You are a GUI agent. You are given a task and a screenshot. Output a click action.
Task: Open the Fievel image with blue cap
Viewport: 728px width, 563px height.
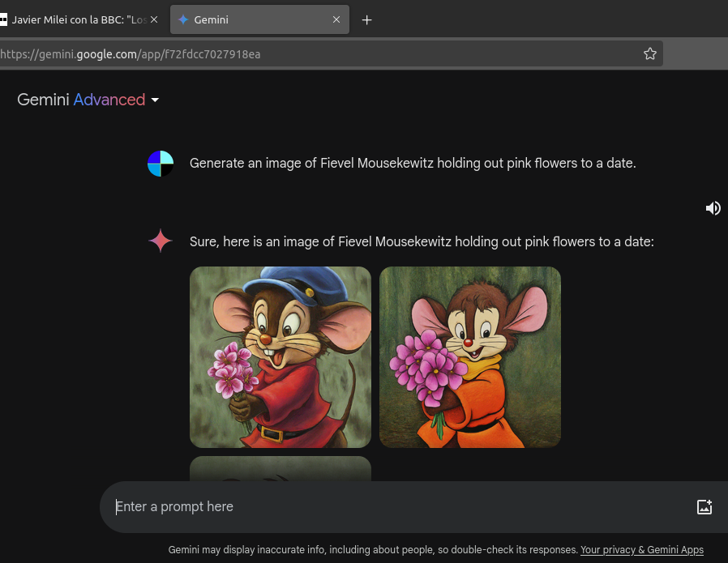(280, 357)
